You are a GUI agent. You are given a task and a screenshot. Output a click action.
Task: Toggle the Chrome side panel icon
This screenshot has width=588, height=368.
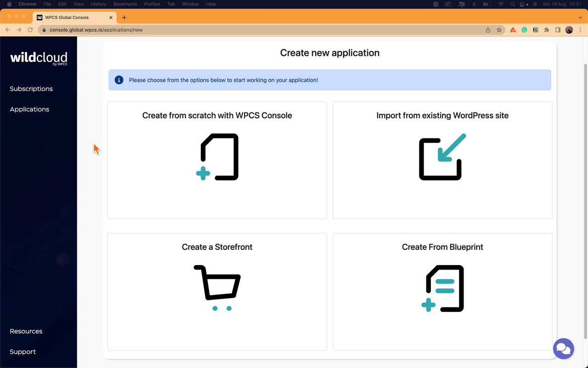click(558, 30)
